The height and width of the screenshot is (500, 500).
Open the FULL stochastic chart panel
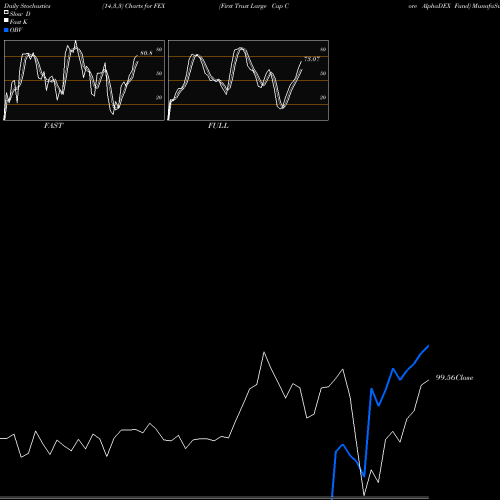248,80
